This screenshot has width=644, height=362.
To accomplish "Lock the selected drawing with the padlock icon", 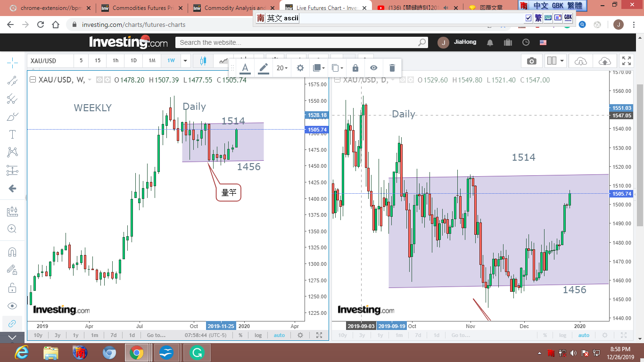I will (355, 68).
